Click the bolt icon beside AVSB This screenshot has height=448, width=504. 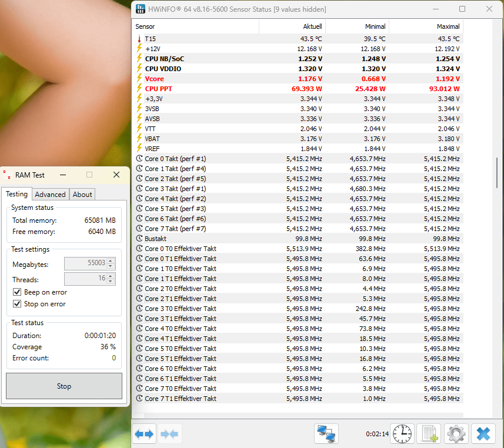click(139, 119)
